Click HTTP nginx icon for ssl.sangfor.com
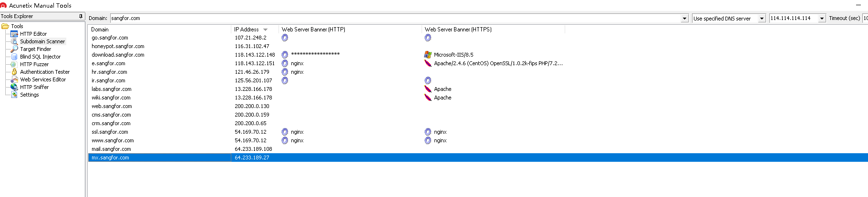This screenshot has width=868, height=197. click(x=285, y=132)
